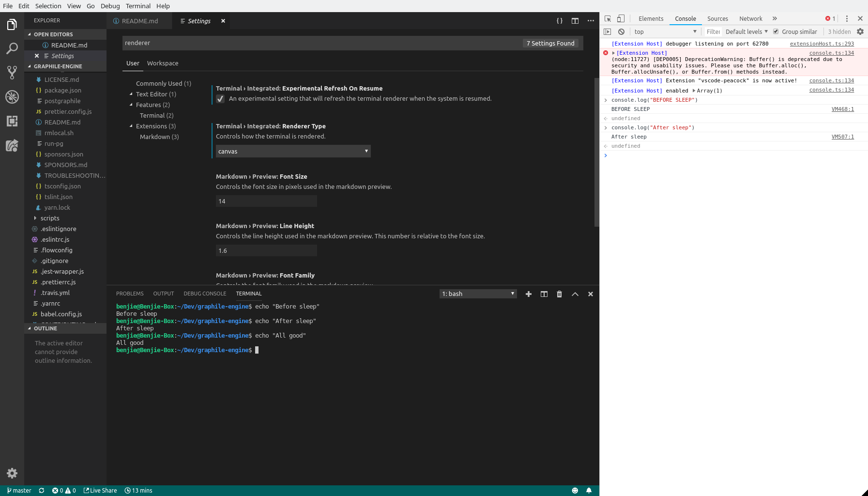The height and width of the screenshot is (496, 868).
Task: Collapse Text Editor settings group
Action: (x=131, y=94)
